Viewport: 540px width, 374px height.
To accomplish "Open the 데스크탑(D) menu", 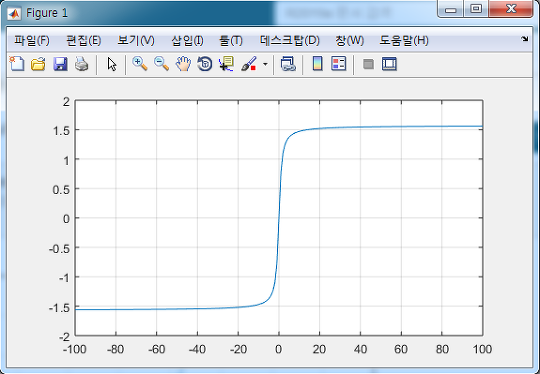I will pyautogui.click(x=290, y=41).
